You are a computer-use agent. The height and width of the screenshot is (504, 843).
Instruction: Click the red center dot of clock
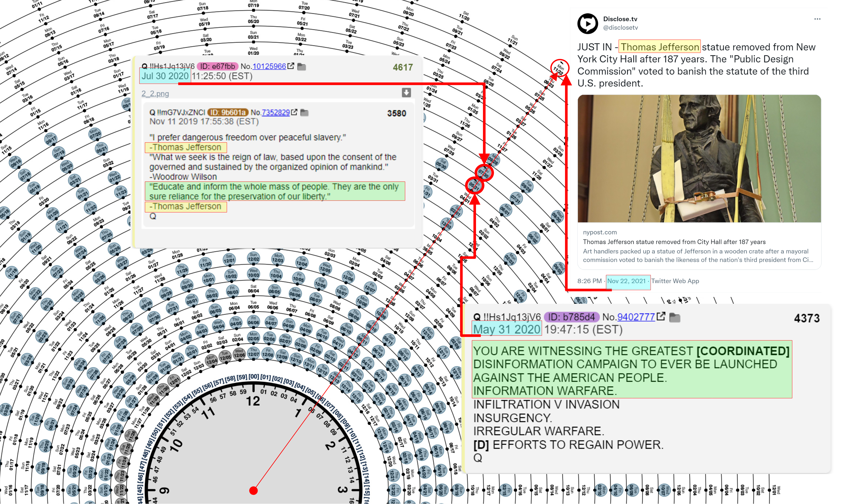pos(253,490)
